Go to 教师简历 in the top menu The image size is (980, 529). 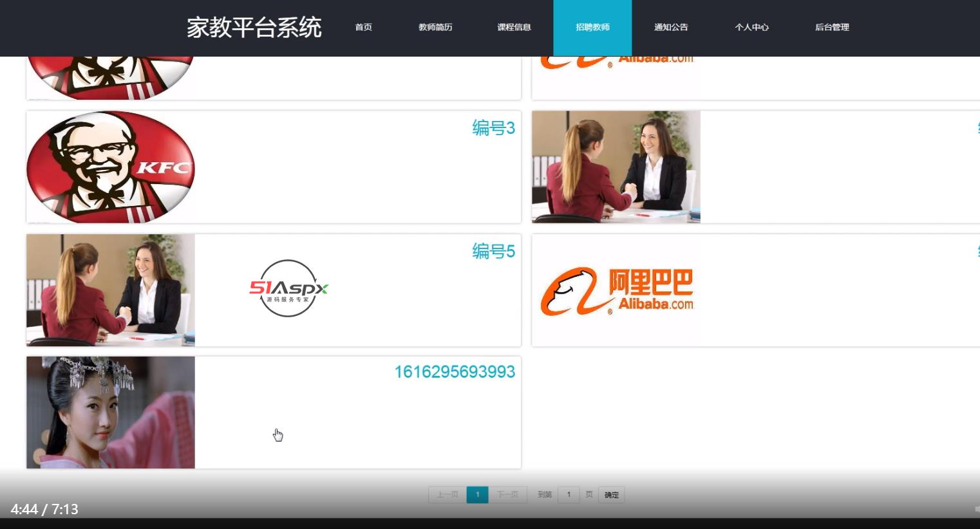tap(435, 27)
